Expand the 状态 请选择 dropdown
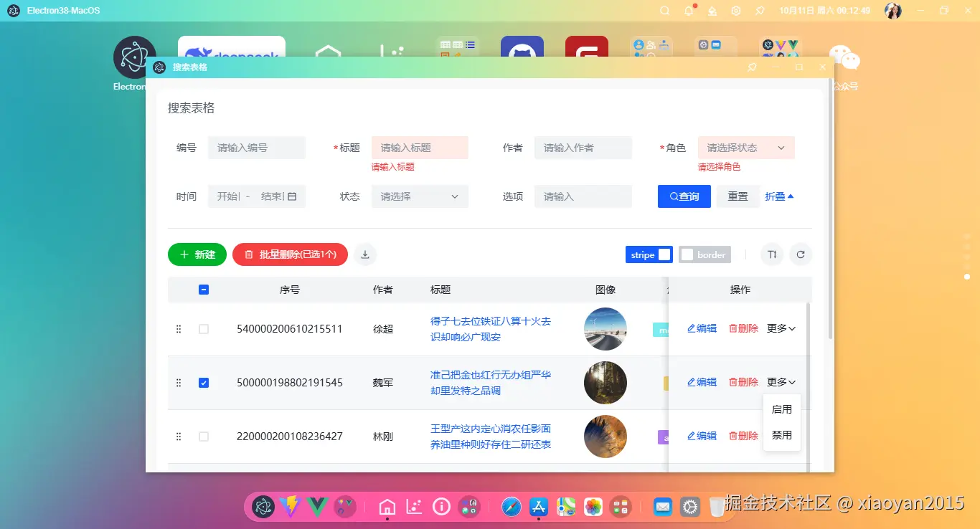Viewport: 980px width, 529px height. tap(419, 196)
